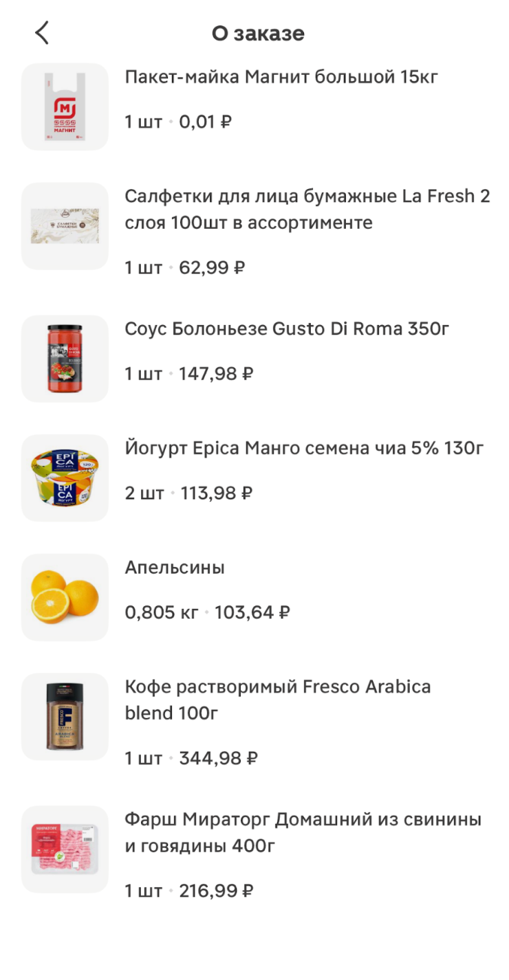This screenshot has height=980, width=509.
Task: Open the La Fresh napkins thumbnail
Action: [65, 226]
